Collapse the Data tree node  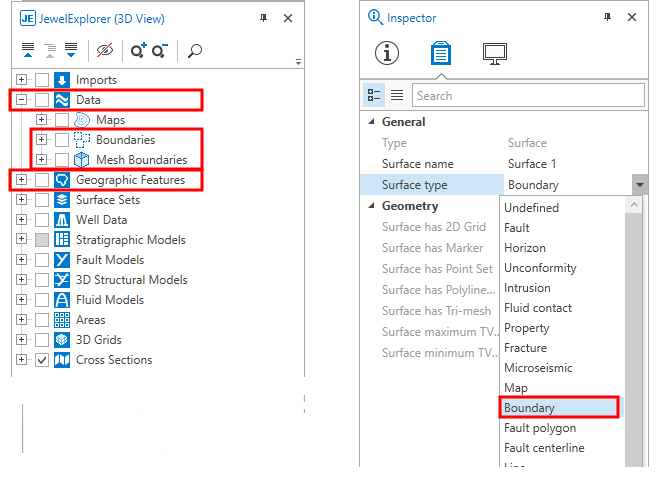22,100
